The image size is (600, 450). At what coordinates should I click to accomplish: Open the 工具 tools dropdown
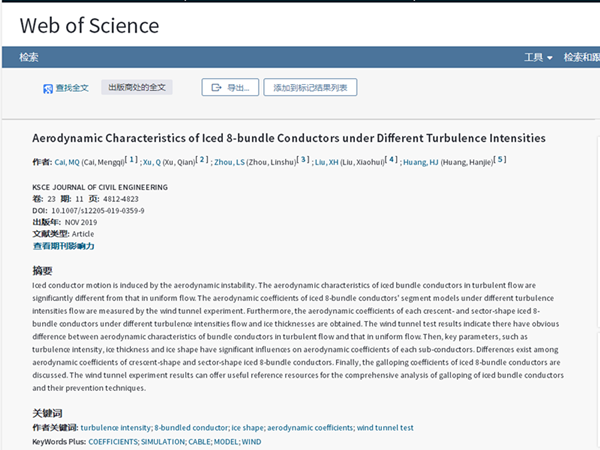[x=538, y=58]
